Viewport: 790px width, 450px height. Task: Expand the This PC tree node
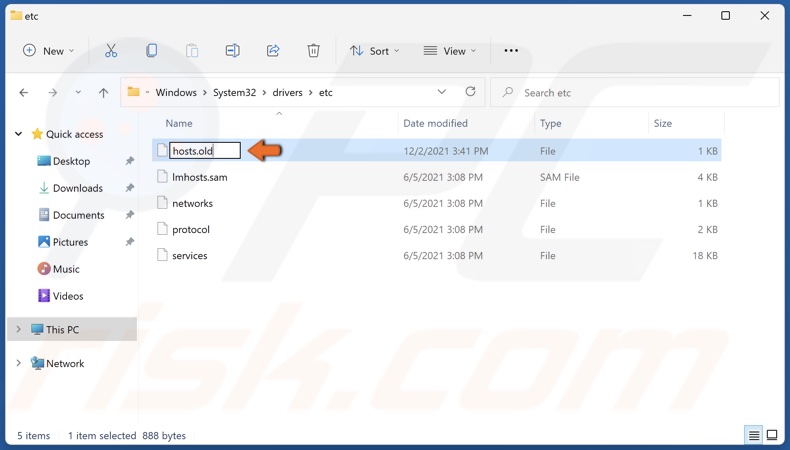(19, 329)
